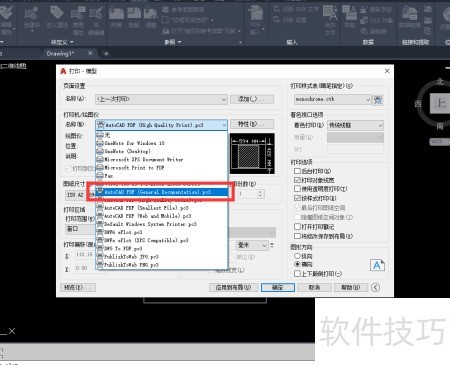Expand 参照 ribbon panel
The image size is (450, 365).
(x=173, y=42)
